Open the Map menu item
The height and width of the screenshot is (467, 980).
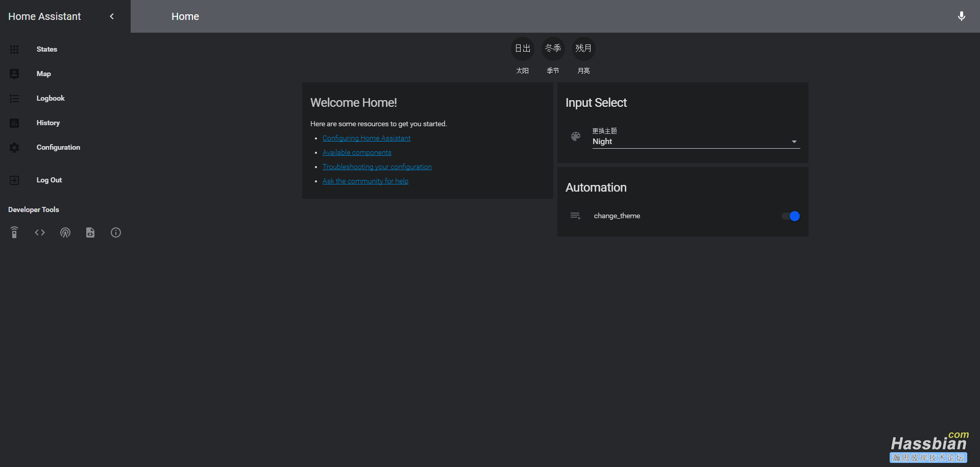pos(65,74)
